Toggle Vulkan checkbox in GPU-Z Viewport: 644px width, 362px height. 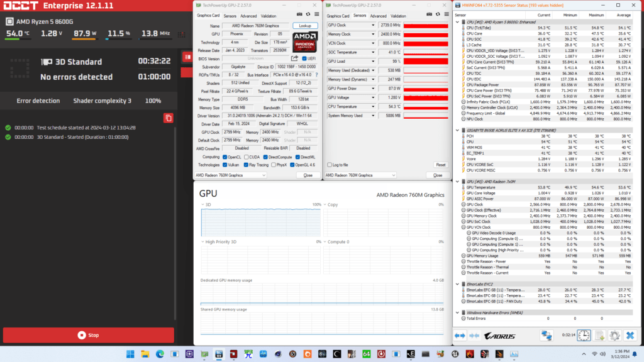[x=225, y=165]
